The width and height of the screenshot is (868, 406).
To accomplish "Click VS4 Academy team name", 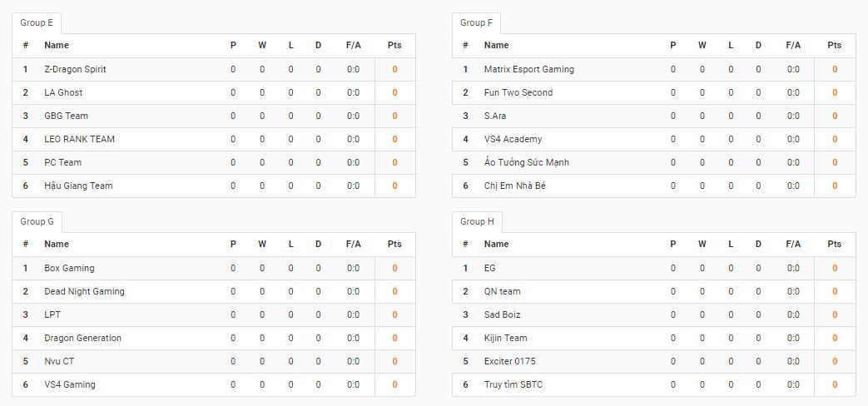I will click(513, 139).
